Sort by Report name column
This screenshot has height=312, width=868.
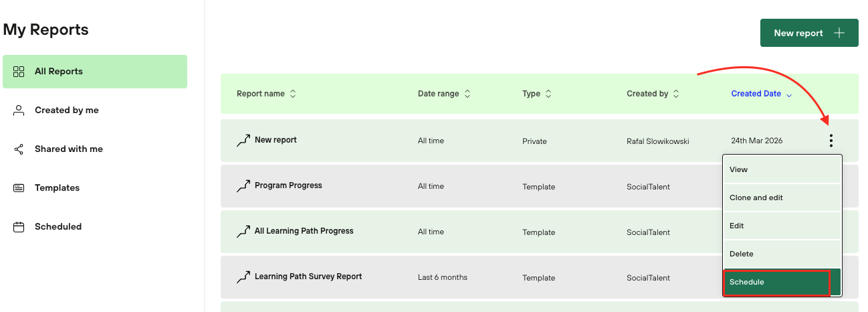click(x=293, y=94)
